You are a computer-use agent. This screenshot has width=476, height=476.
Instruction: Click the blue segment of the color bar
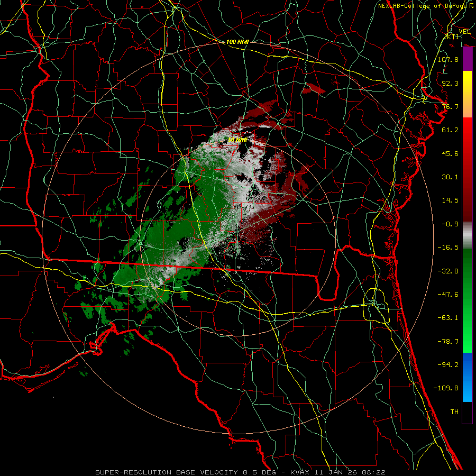(467, 377)
